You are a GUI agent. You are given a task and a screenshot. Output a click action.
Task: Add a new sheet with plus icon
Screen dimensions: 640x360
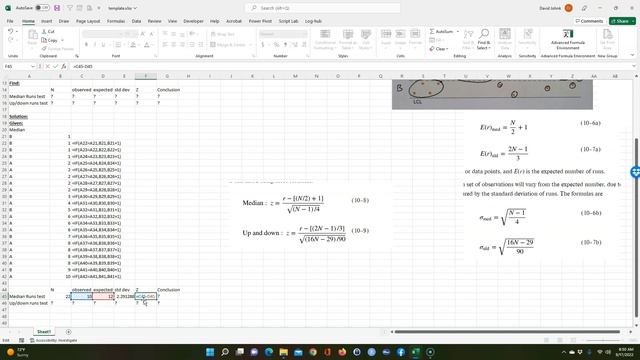click(68, 332)
